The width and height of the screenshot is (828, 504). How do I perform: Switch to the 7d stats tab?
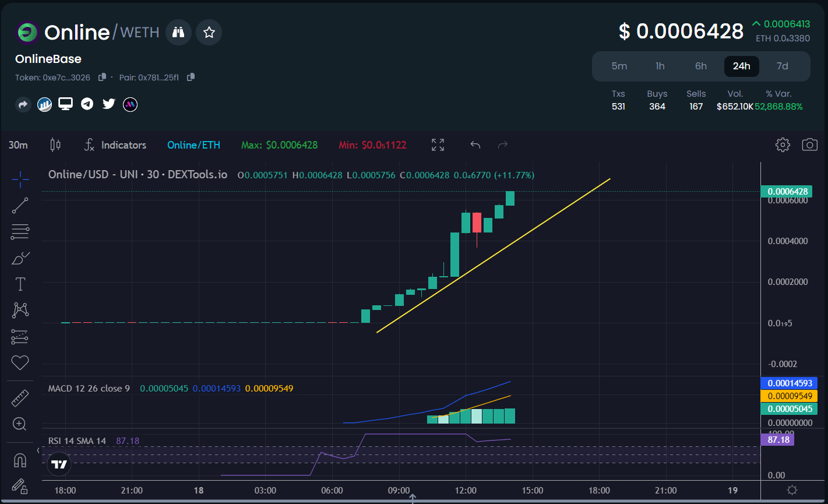click(x=782, y=66)
